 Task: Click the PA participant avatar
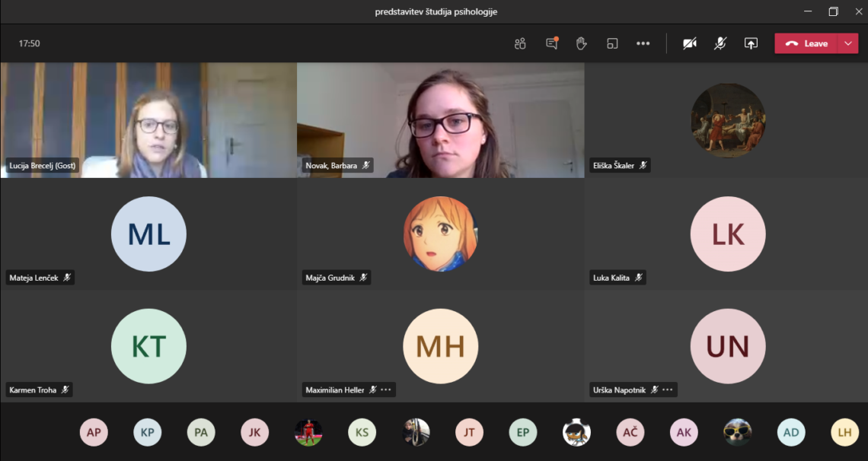coord(201,432)
